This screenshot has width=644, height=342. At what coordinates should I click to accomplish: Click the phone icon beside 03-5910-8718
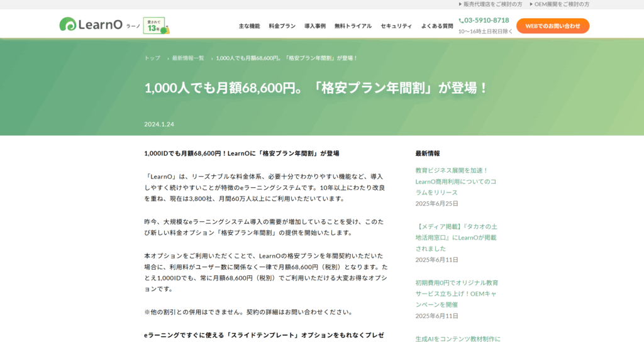(461, 21)
